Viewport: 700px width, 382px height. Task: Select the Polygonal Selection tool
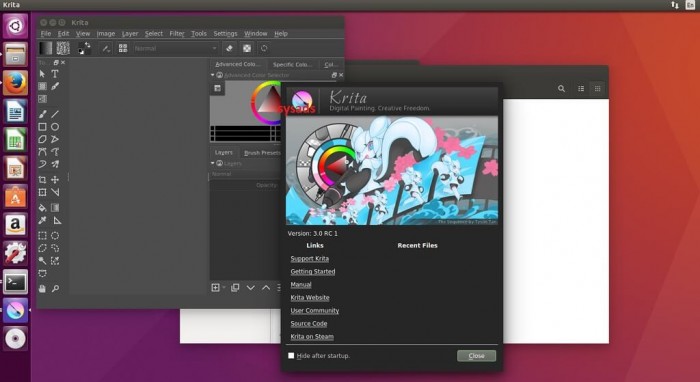click(42, 248)
